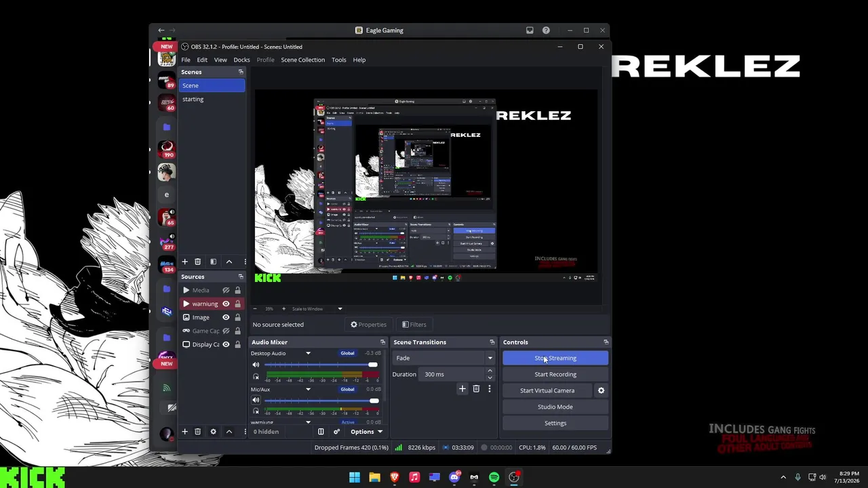Show the hidden Game Capture source
This screenshot has height=488, width=868.
[226, 331]
